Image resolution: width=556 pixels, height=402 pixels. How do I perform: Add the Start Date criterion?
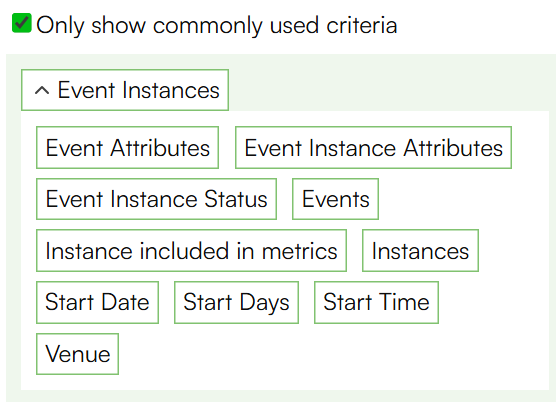point(97,302)
